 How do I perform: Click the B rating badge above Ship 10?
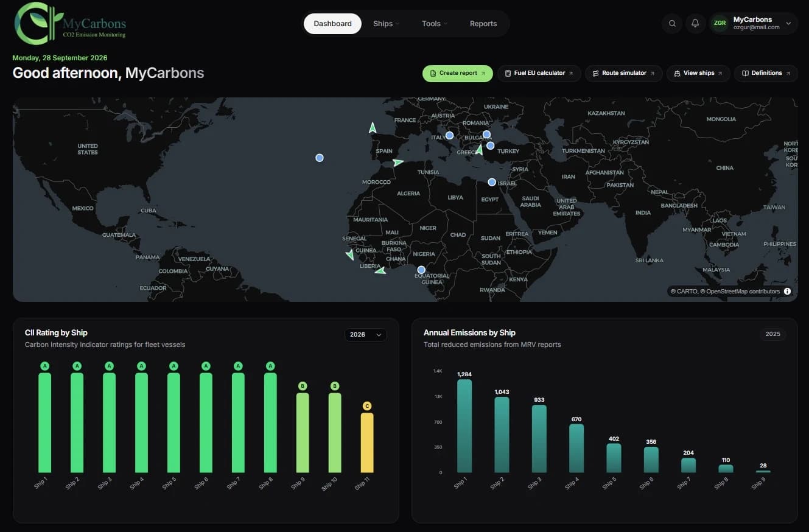335,386
